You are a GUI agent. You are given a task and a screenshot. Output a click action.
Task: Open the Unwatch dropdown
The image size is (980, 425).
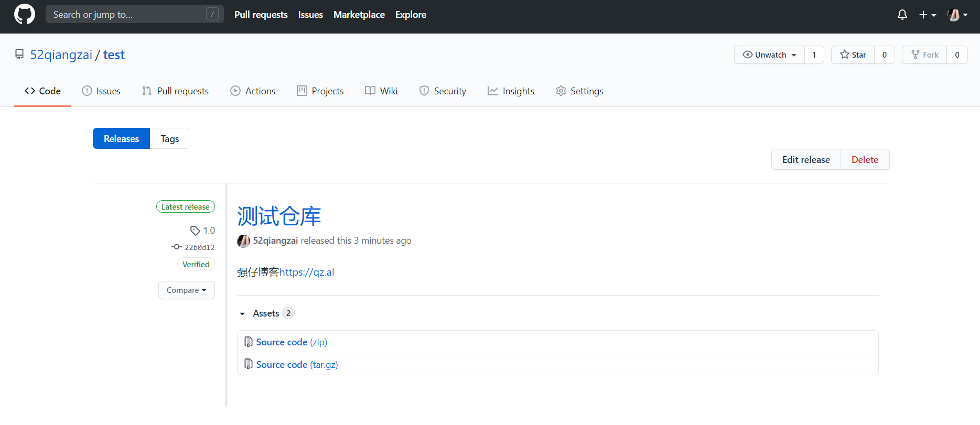coord(769,55)
